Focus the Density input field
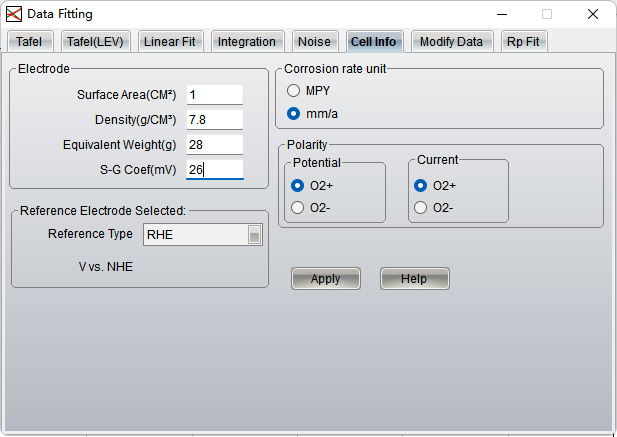This screenshot has width=617, height=437. click(214, 120)
